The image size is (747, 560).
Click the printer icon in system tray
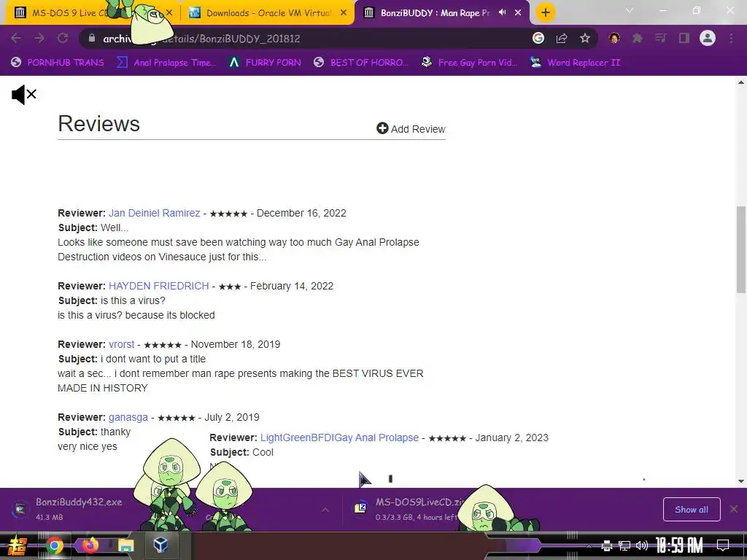tap(606, 545)
